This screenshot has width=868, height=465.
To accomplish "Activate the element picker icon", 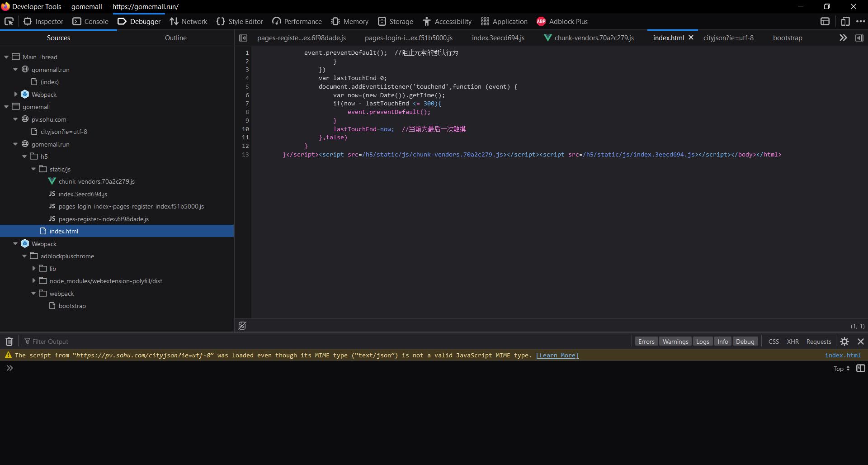I will click(9, 21).
